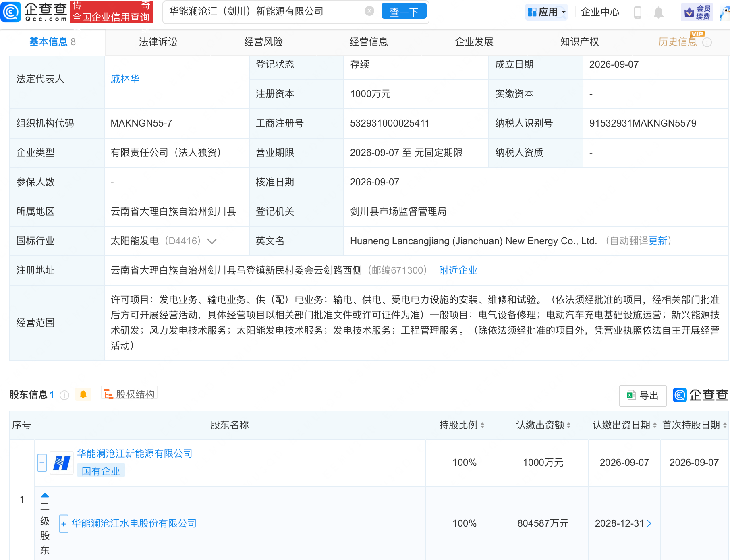
Task: Expand 国标行业 chevron next to D4416
Action: [212, 241]
